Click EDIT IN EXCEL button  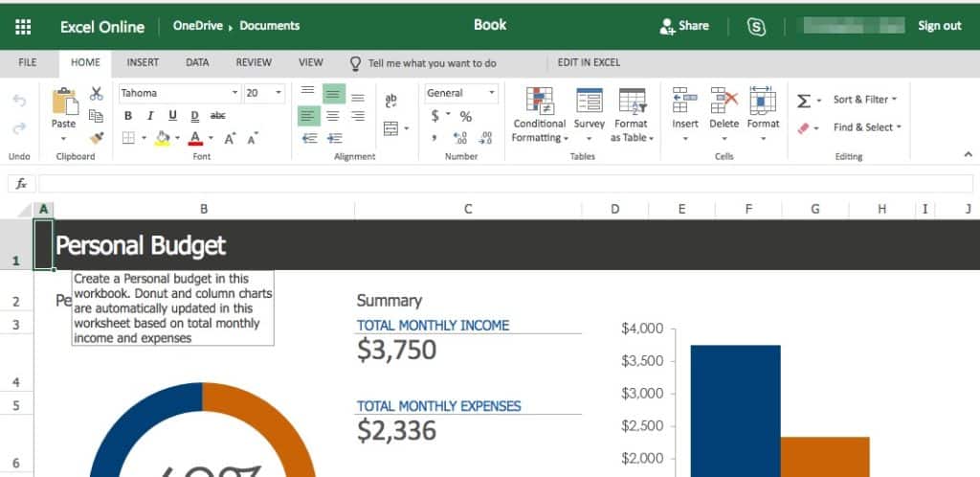[589, 63]
